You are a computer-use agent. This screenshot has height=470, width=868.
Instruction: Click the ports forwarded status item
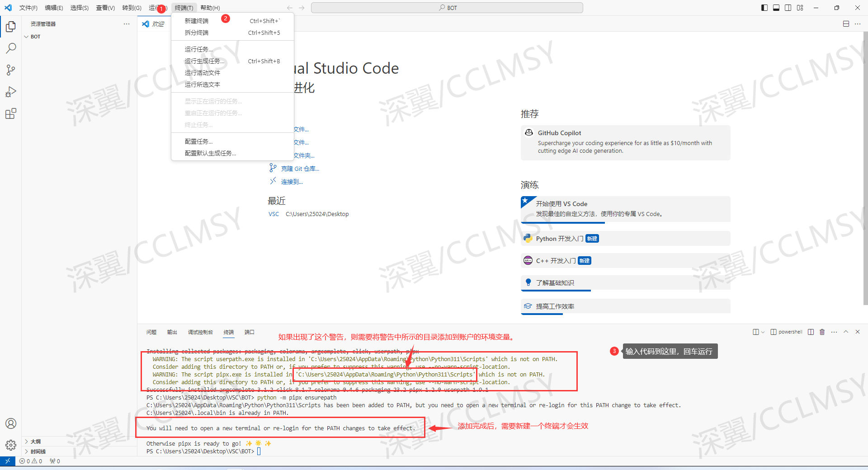pyautogui.click(x=55, y=461)
